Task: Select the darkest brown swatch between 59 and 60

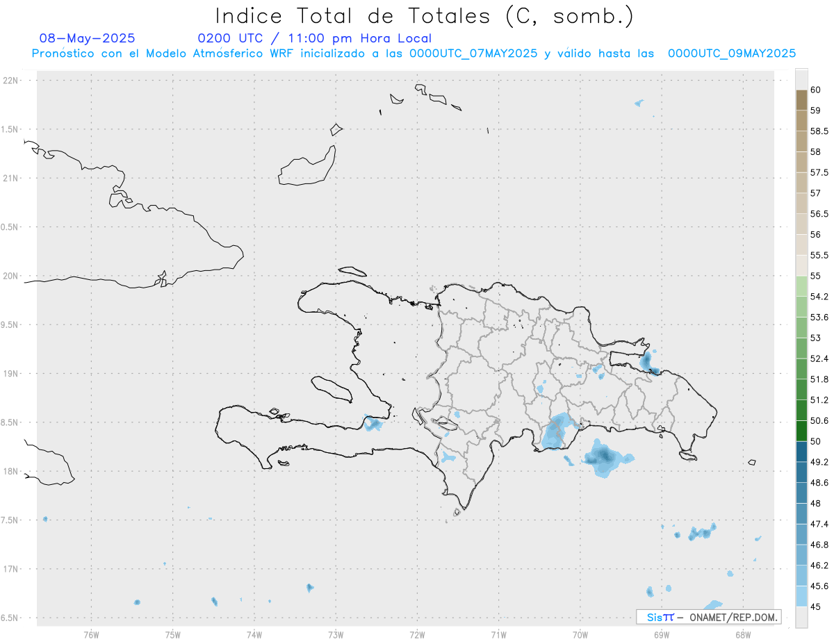Action: tap(801, 100)
